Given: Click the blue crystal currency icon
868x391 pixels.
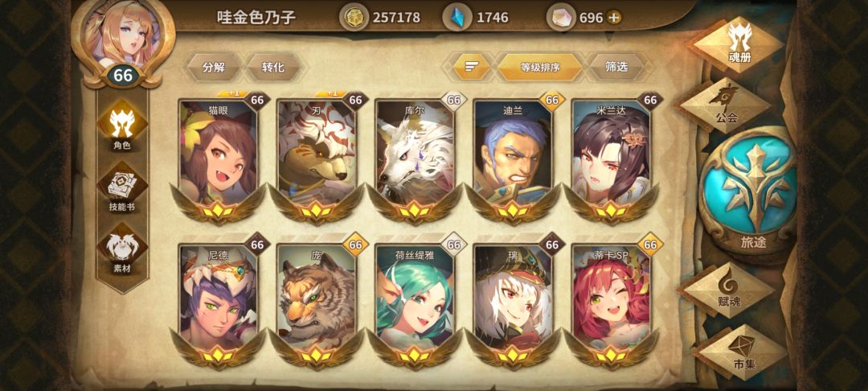Looking at the screenshot, I should click(457, 17).
